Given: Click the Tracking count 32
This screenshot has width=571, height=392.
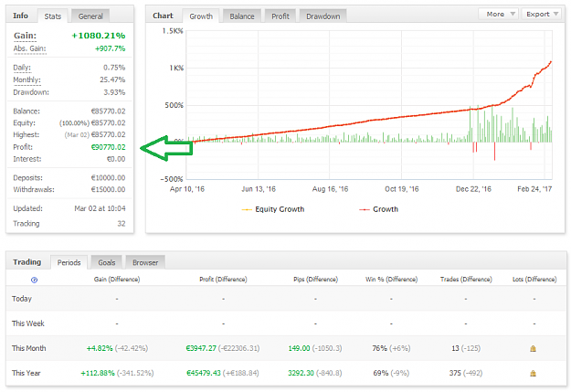Looking at the screenshot, I should [x=122, y=224].
